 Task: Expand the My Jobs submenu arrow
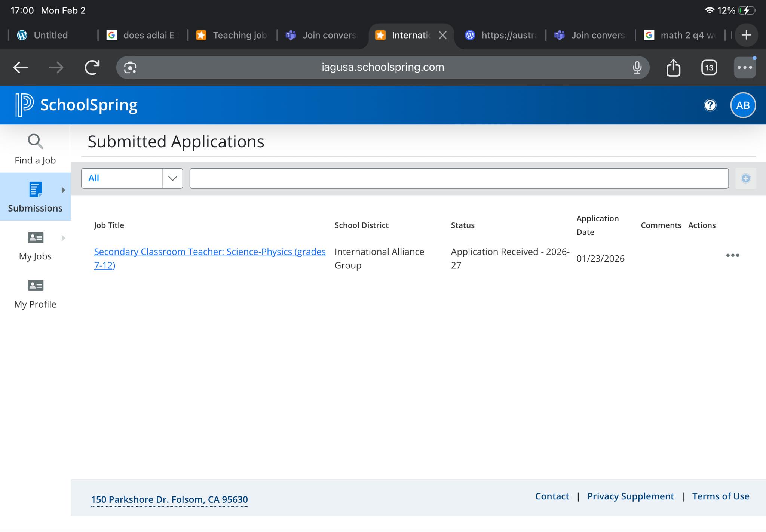coord(63,238)
